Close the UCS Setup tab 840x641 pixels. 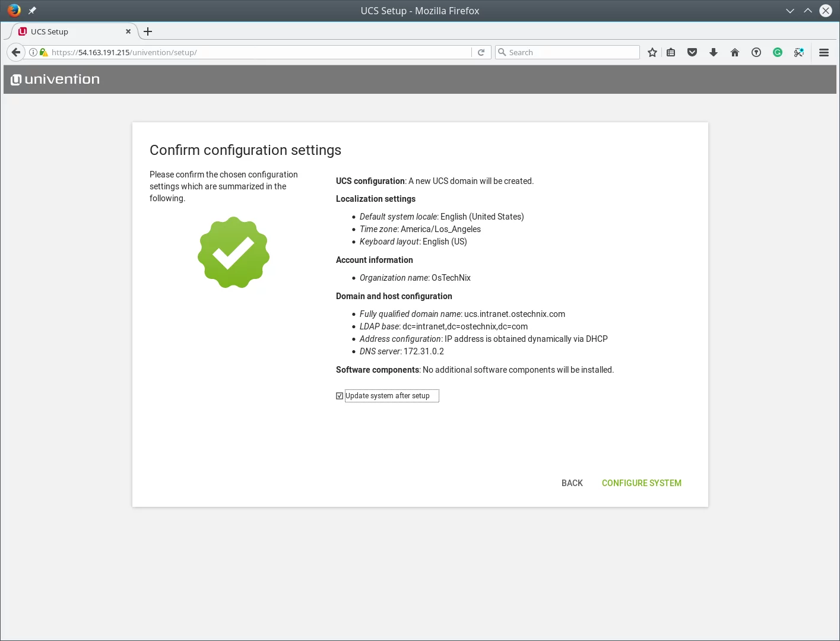click(x=128, y=31)
